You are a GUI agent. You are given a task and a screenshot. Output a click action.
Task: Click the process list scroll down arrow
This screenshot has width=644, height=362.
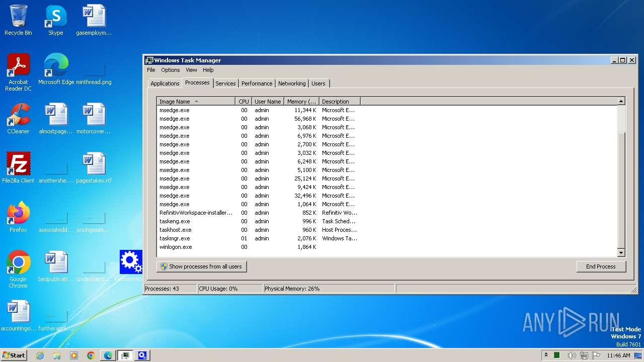coord(621,253)
